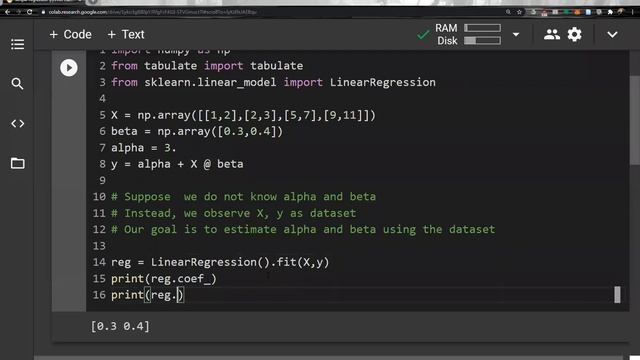
Task: Click the line 'alpha = 3.'
Action: click(143, 148)
